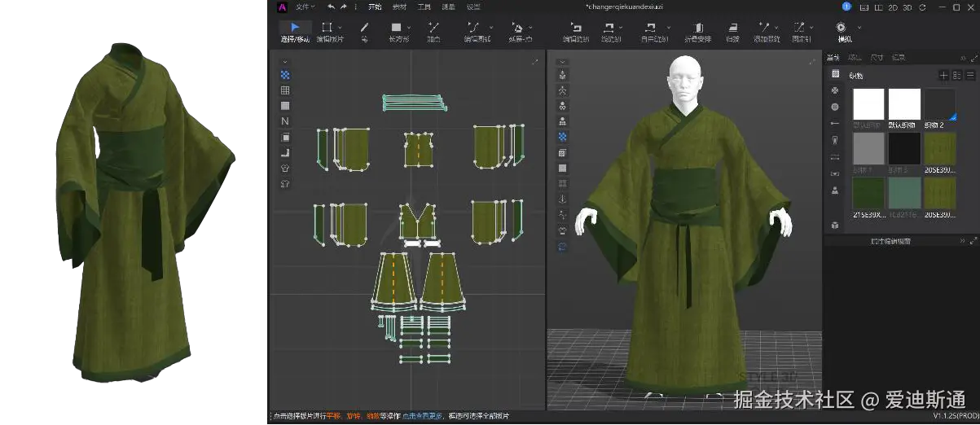Open the 尺寸 tab in right panel

[877, 58]
